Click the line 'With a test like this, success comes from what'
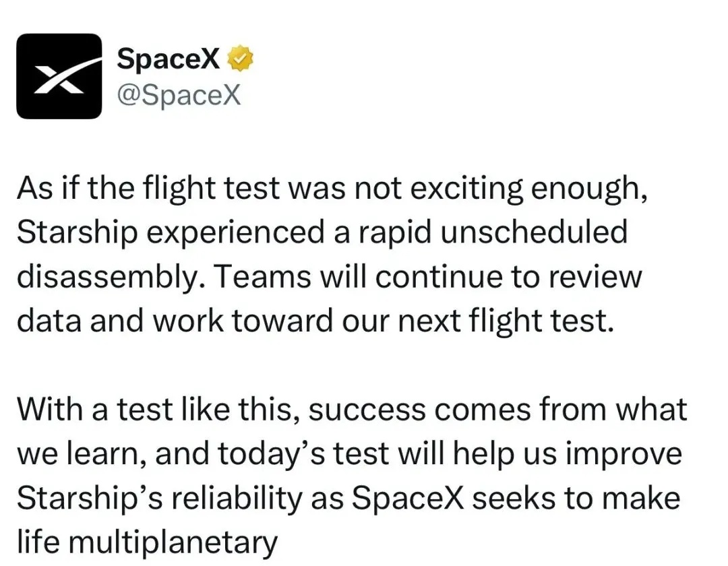This screenshot has width=728, height=566. pyautogui.click(x=352, y=410)
